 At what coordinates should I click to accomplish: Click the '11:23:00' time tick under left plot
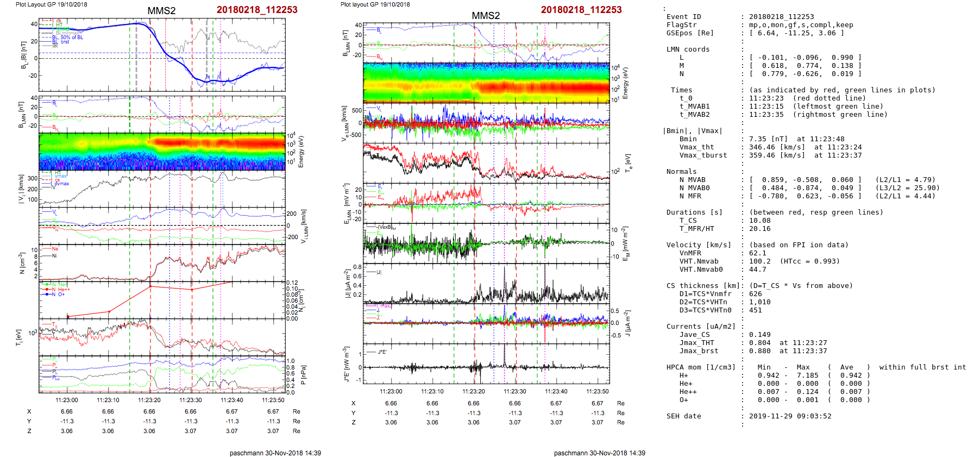(67, 400)
